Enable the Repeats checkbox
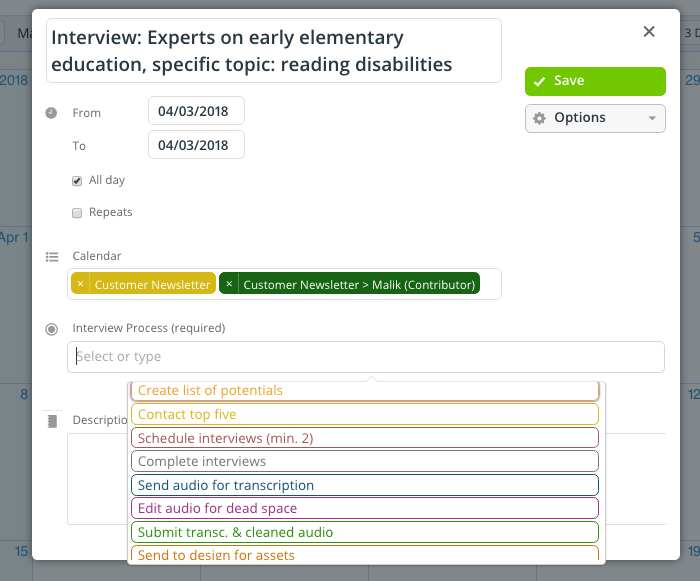 coord(77,213)
